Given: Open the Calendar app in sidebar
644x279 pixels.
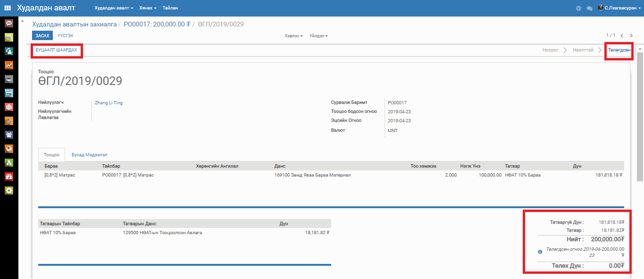Looking at the screenshot, I should point(8,37).
